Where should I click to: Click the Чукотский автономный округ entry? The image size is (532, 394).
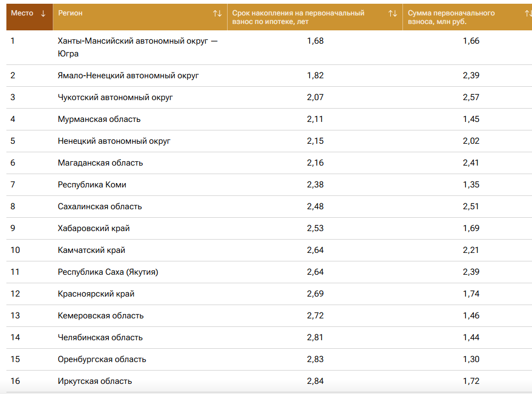click(x=115, y=97)
